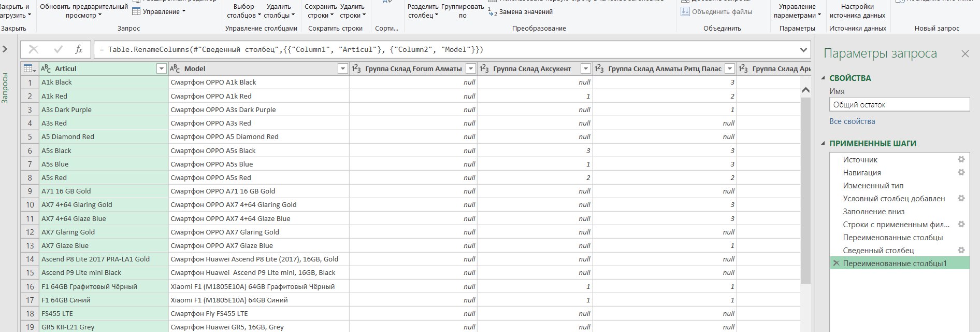Open filter dropdown for Группа Склад Аксукент
Image resolution: width=980 pixels, height=332 pixels.
[x=586, y=68]
